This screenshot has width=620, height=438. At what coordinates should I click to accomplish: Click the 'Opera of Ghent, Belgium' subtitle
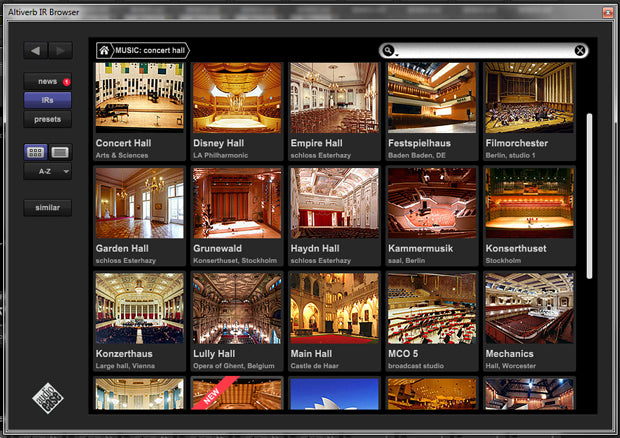(234, 366)
